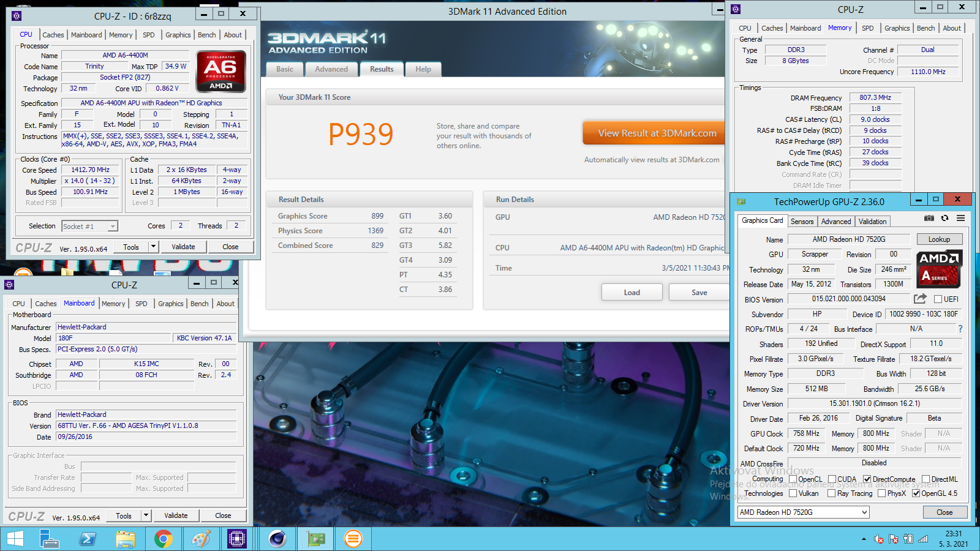Launch PowerShell from the taskbar
This screenshot has width=980, height=551.
coord(88,539)
